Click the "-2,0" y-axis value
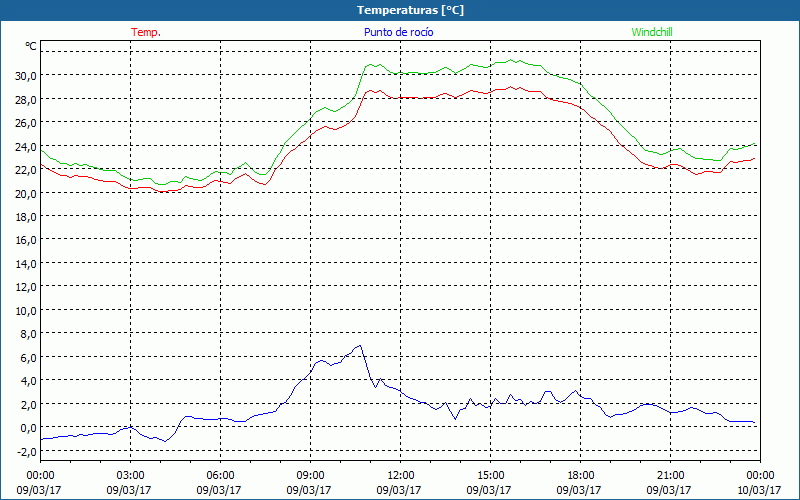Viewport: 800px width, 500px height. coord(26,452)
